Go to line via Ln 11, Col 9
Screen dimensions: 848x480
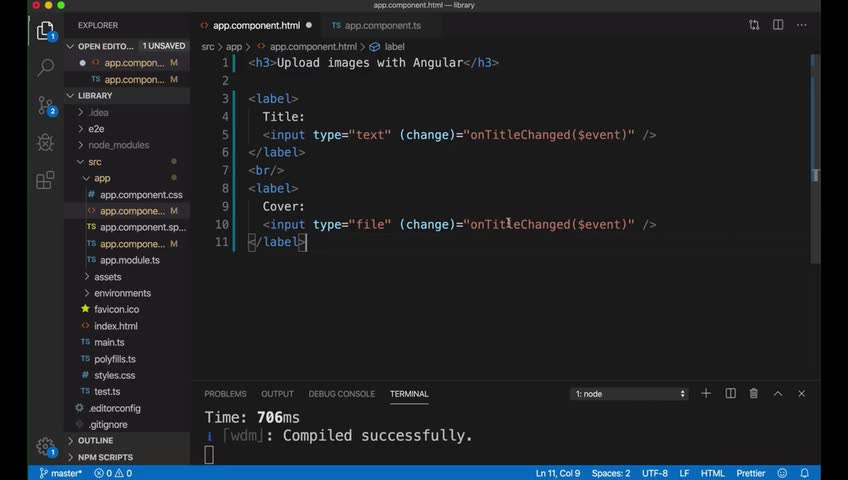(x=558, y=474)
